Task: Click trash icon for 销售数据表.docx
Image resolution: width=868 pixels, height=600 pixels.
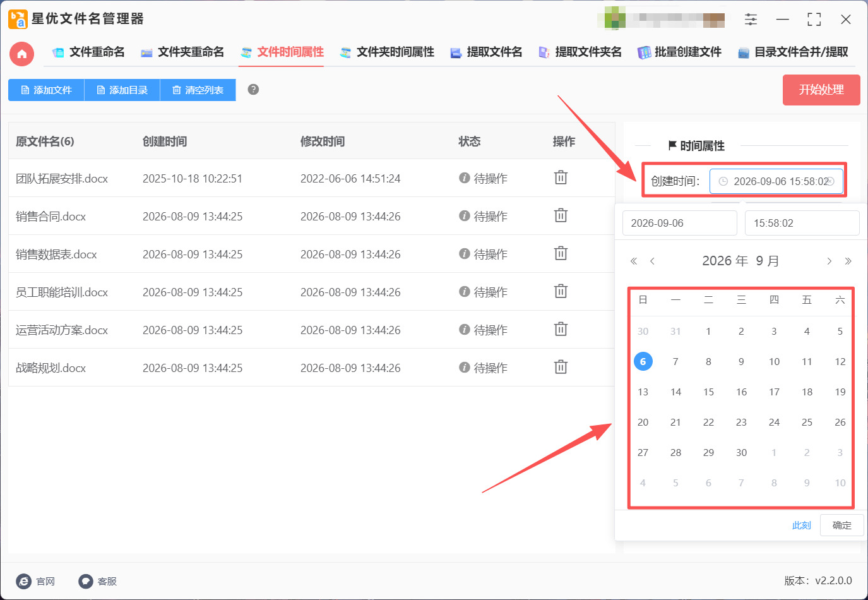Action: 561,253
